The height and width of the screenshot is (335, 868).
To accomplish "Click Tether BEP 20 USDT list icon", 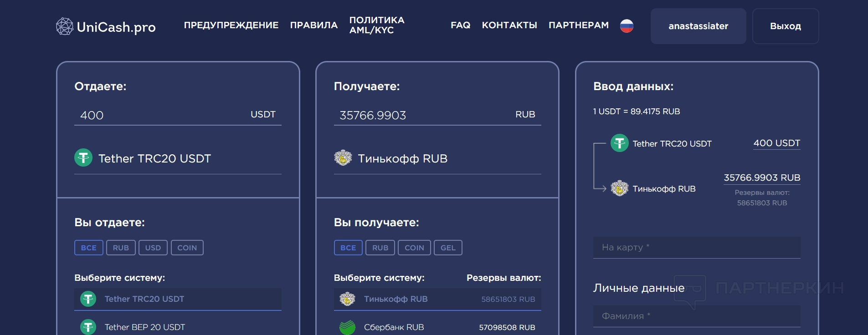I will [x=88, y=327].
